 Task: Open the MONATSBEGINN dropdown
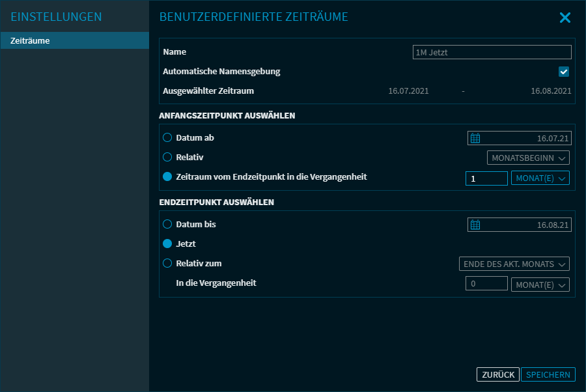pos(528,158)
